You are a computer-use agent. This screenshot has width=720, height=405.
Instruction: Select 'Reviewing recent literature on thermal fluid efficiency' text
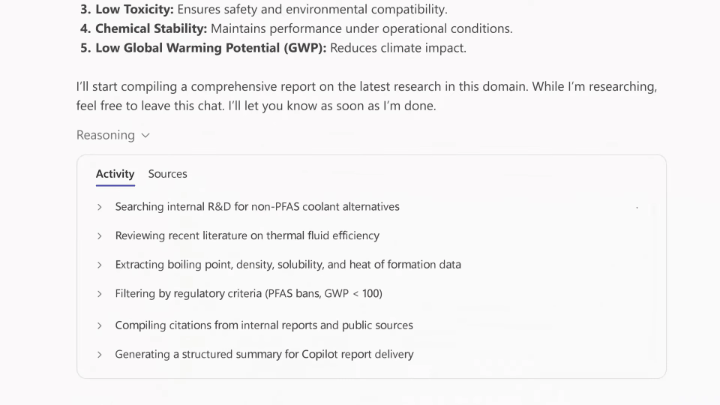tap(247, 236)
